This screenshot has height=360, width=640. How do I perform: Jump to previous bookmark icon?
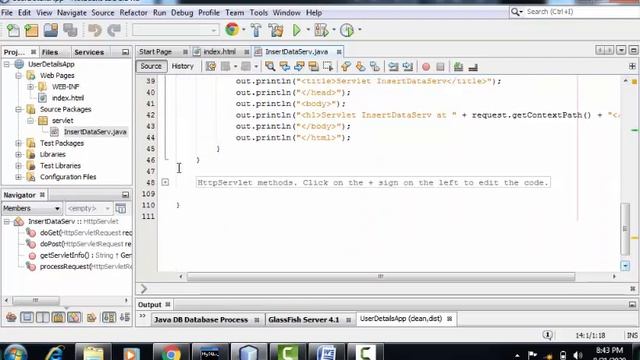(346, 67)
